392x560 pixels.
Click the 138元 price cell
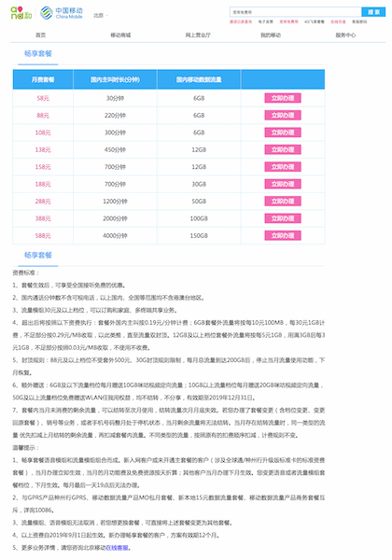pos(43,149)
